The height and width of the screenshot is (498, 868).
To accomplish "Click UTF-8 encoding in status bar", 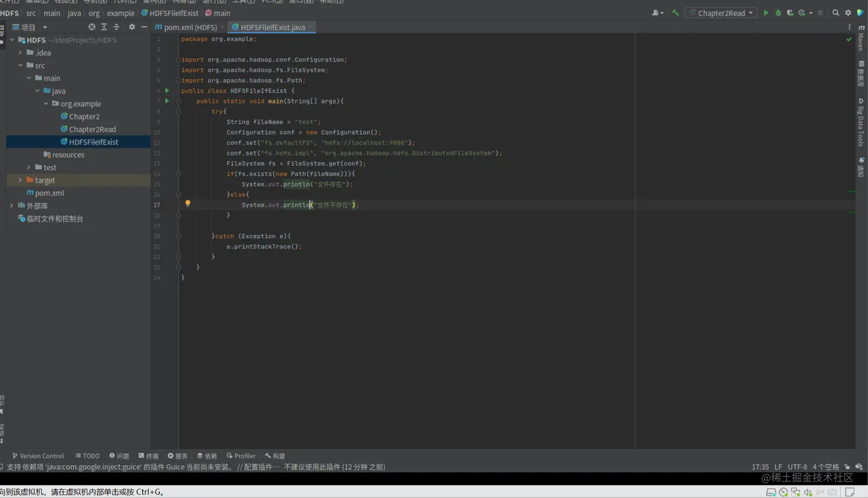I will (797, 467).
